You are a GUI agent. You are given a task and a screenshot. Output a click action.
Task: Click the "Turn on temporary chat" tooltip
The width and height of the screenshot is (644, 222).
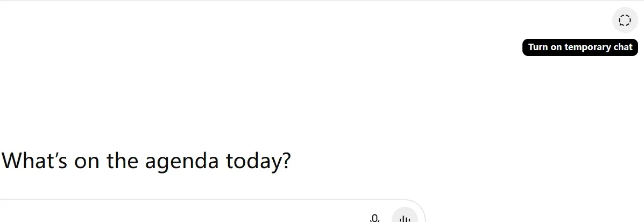pos(580,47)
